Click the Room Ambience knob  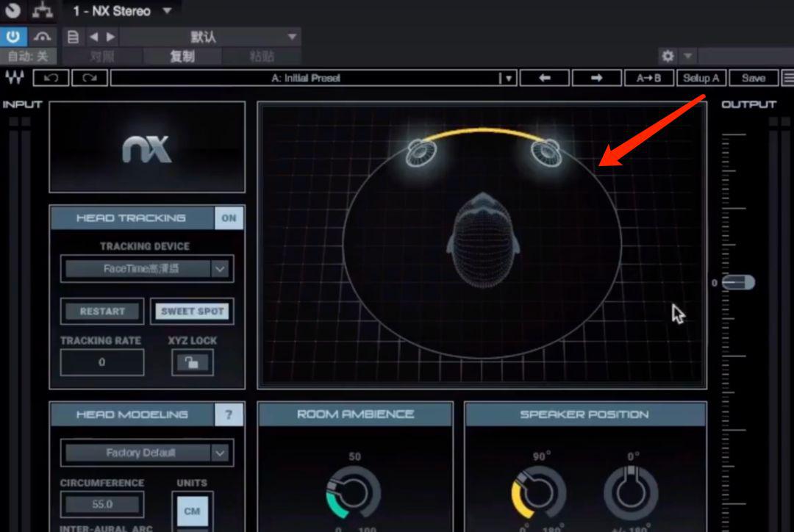(x=353, y=492)
